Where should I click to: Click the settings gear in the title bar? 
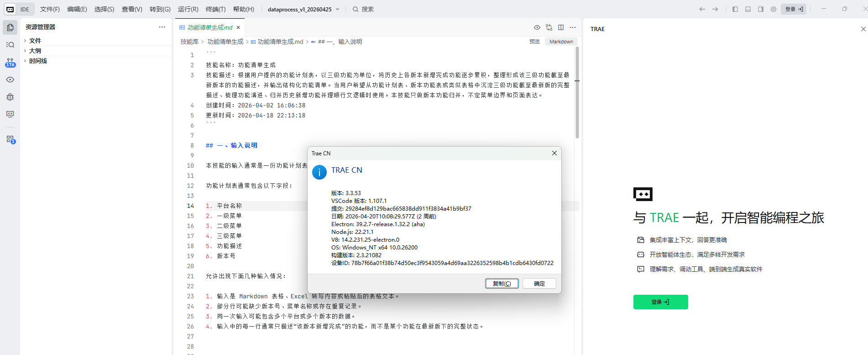click(x=774, y=9)
